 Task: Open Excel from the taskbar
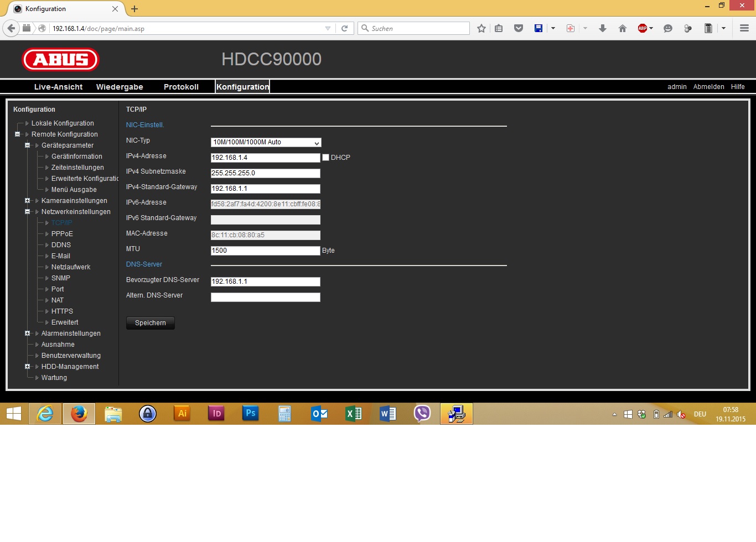353,413
